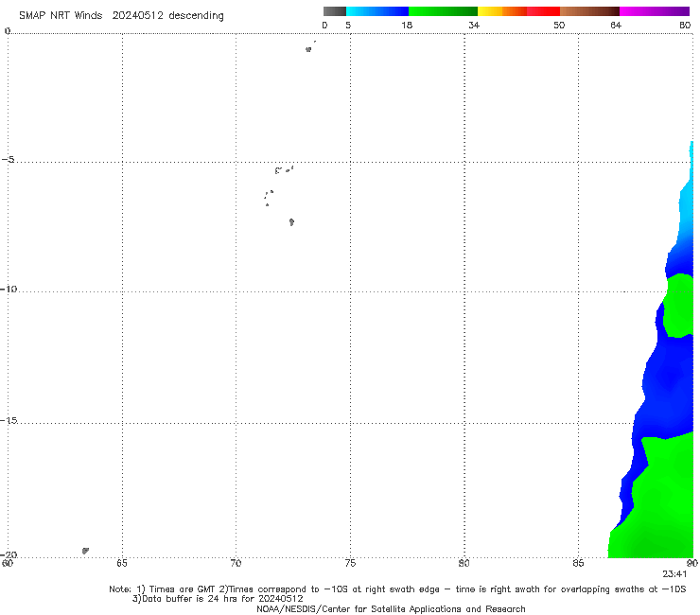The width and height of the screenshot is (700, 615).
Task: Click the longitude axis label '65'
Action: click(x=122, y=563)
